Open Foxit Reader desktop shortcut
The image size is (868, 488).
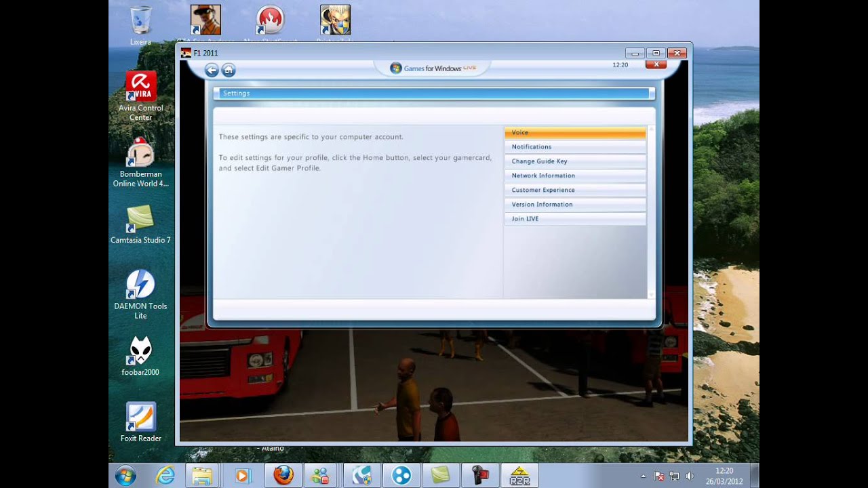[141, 422]
